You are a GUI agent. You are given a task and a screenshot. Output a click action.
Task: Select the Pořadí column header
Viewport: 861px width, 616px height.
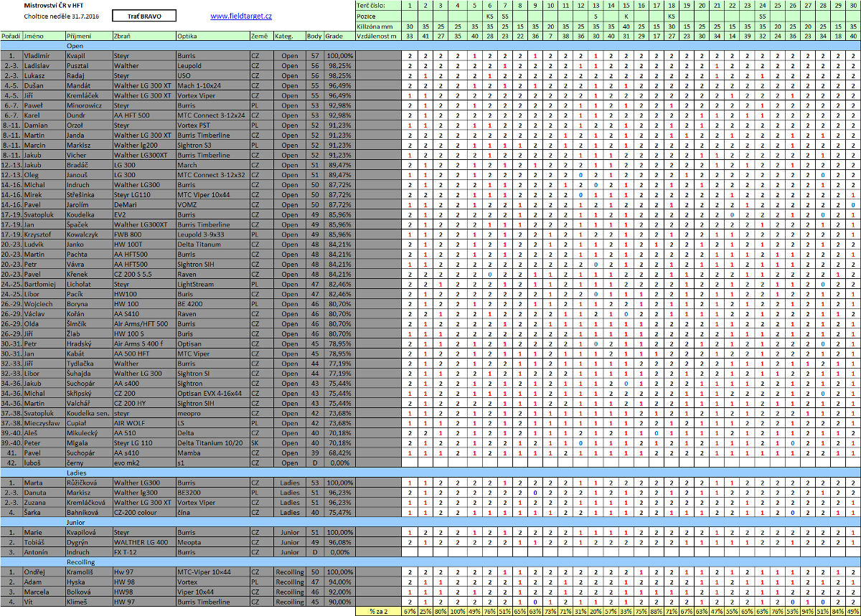[x=11, y=35]
